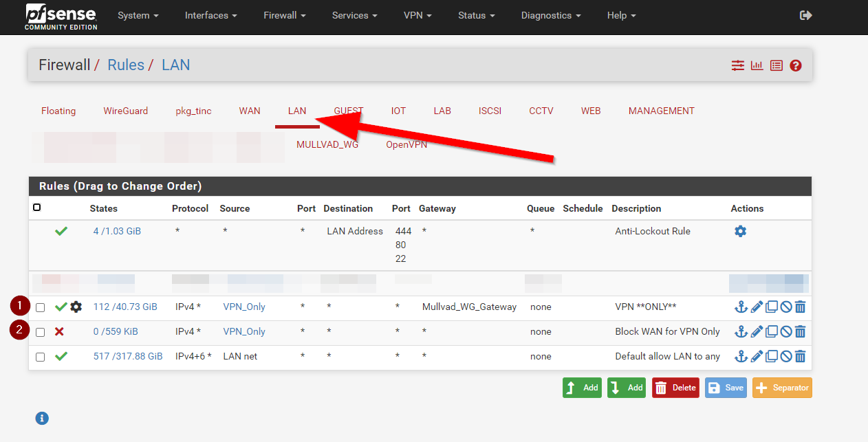868x442 pixels.
Task: Copy the VPN **ONLY** rule
Action: [x=771, y=307]
